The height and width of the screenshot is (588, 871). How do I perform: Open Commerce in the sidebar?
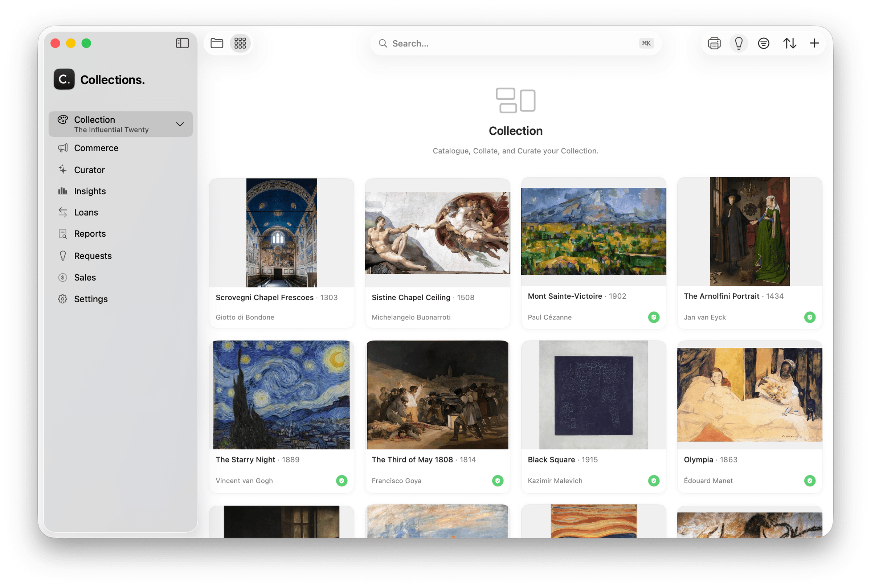point(121,148)
